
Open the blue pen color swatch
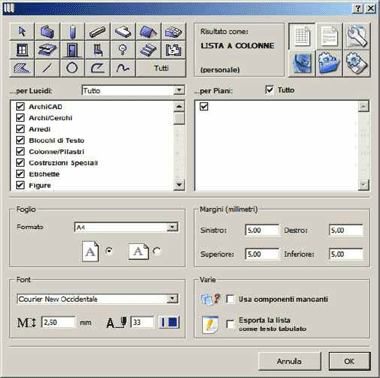click(169, 322)
